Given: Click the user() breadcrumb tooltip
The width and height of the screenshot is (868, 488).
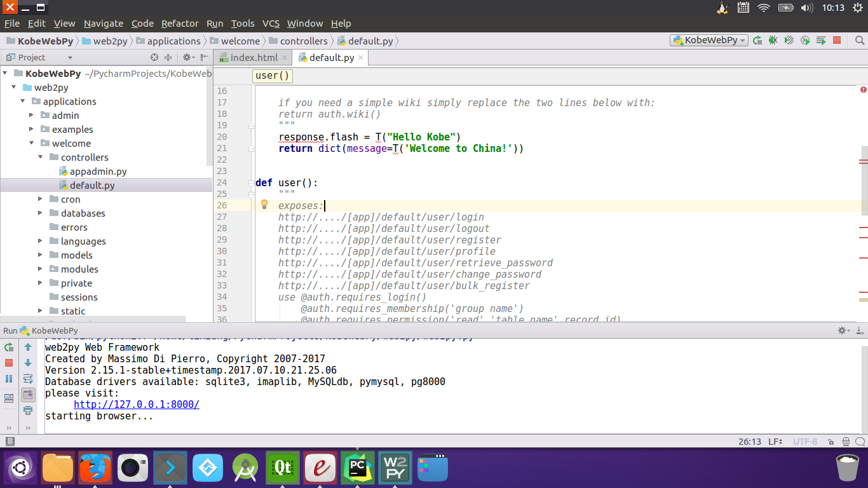Looking at the screenshot, I should [273, 76].
